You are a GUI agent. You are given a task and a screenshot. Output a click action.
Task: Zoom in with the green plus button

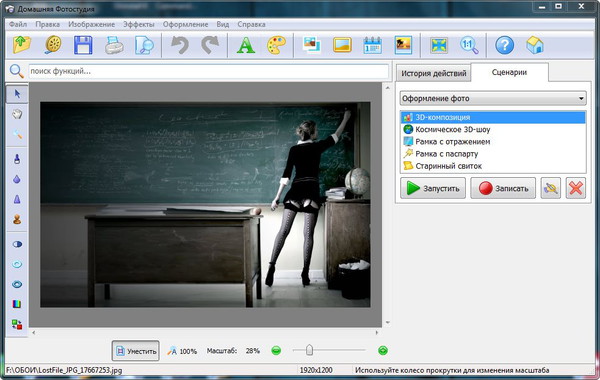pyautogui.click(x=383, y=351)
